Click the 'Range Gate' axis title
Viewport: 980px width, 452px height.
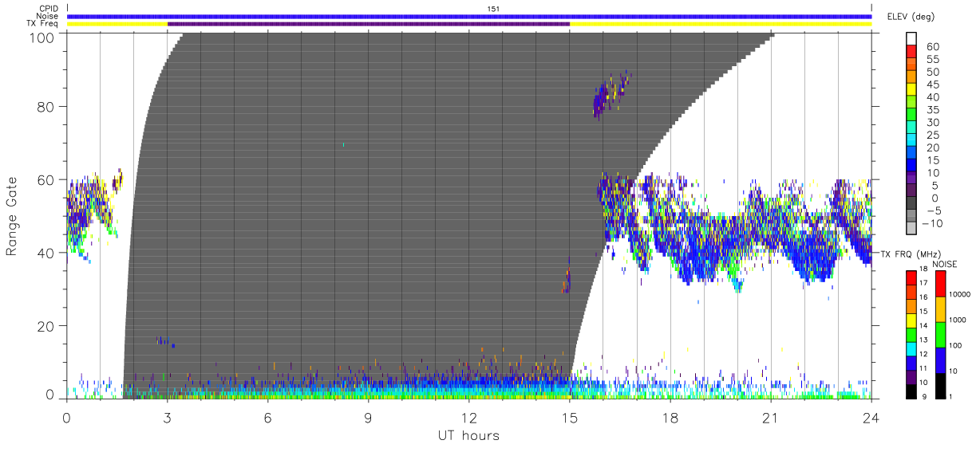[12, 216]
